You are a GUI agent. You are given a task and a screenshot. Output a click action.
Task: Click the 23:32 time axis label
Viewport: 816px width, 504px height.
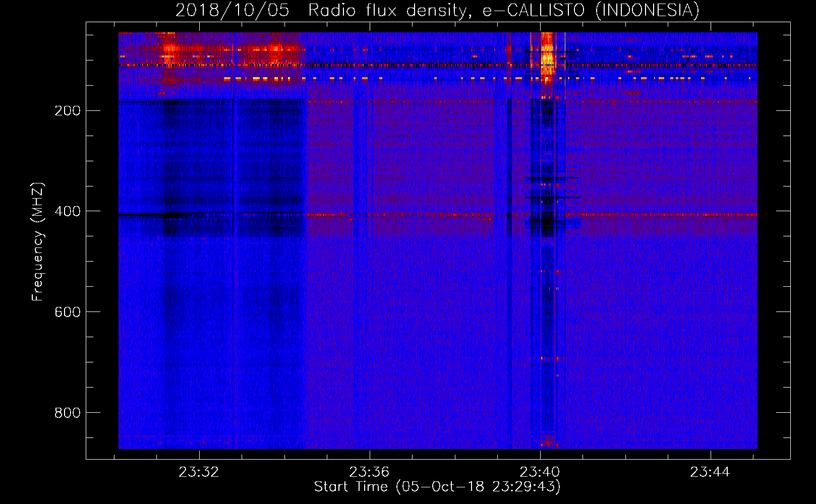[199, 472]
